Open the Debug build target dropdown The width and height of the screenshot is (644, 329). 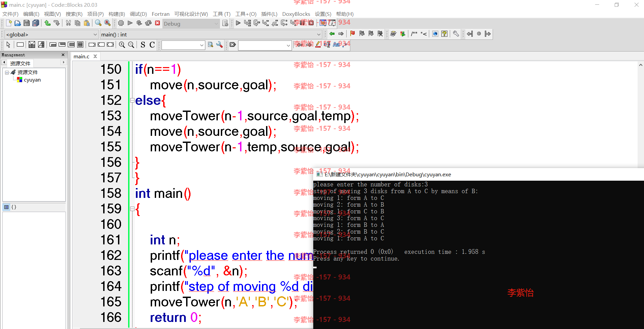coord(191,24)
